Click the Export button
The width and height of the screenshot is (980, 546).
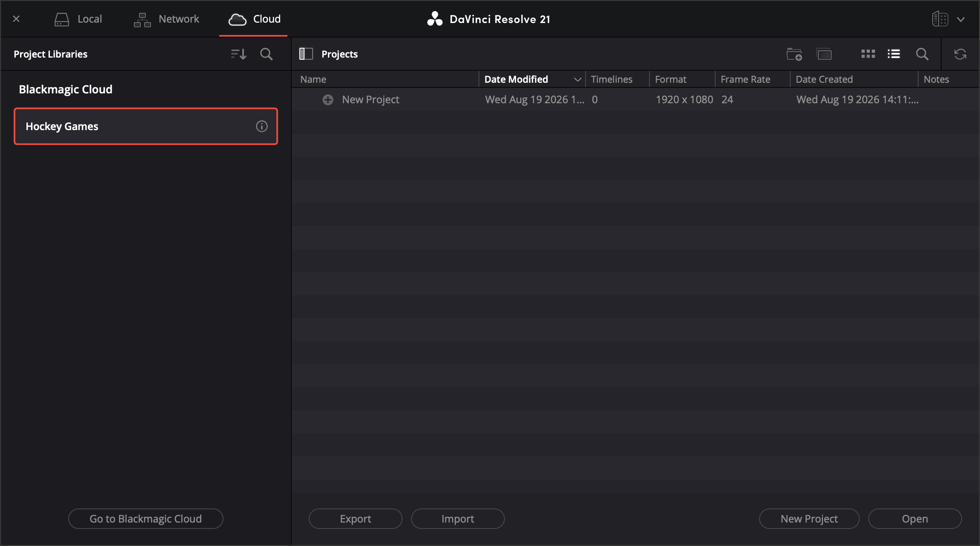(356, 519)
